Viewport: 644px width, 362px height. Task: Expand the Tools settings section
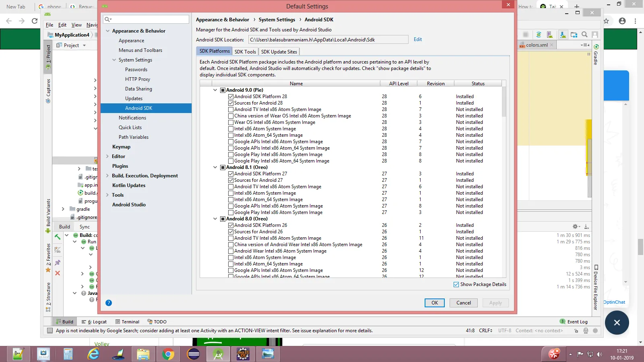[x=107, y=195]
